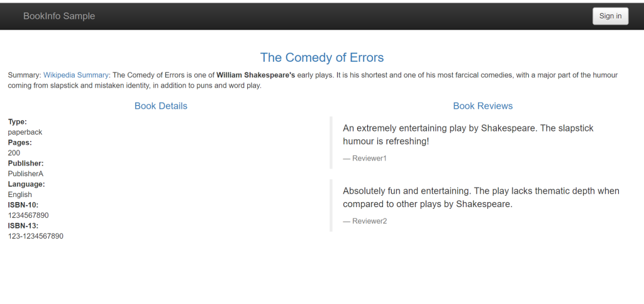The height and width of the screenshot is (304, 644).
Task: Click the Book Details heading
Action: [160, 106]
